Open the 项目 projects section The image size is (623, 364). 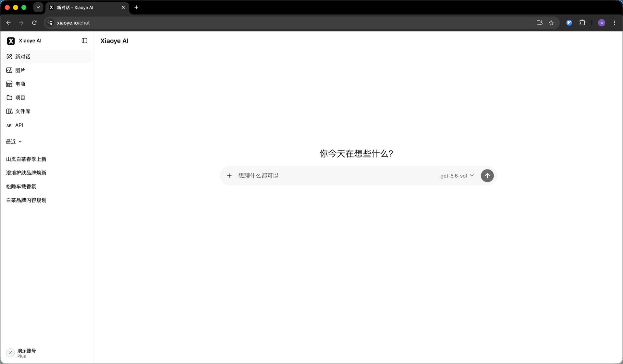[47, 98]
